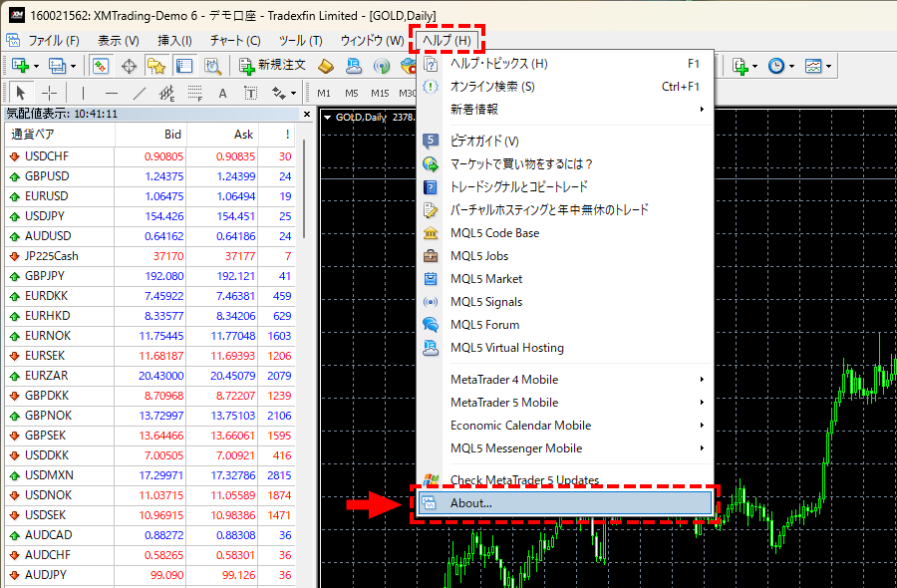Viewport: 897px width, 588px height.
Task: Click the indicators list toolbar icon
Action: point(741,66)
